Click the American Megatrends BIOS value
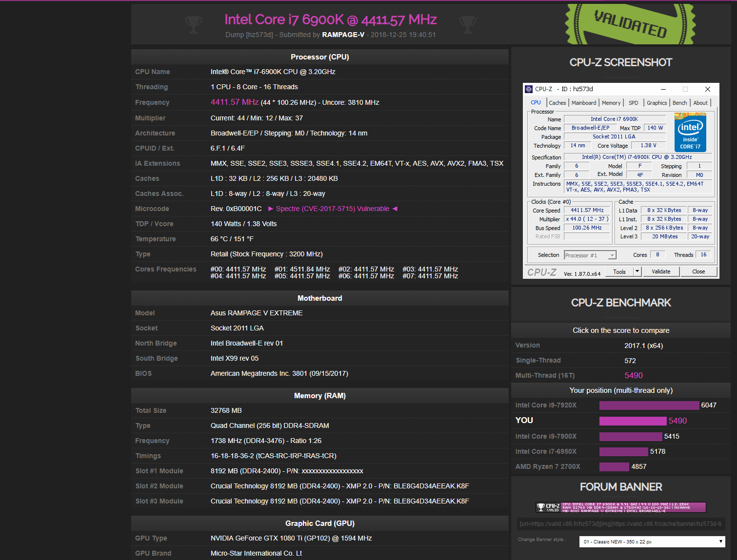The image size is (737, 560). [279, 373]
